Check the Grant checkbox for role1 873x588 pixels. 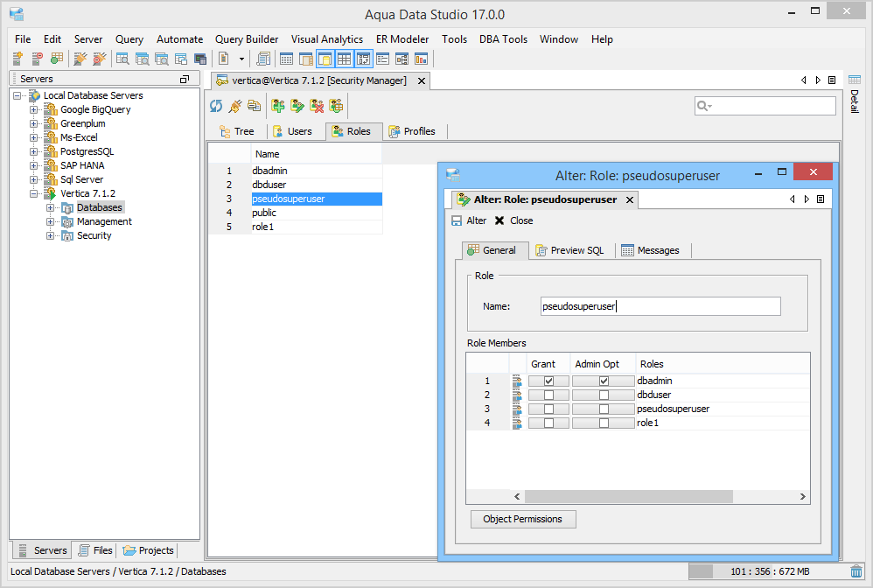(549, 423)
